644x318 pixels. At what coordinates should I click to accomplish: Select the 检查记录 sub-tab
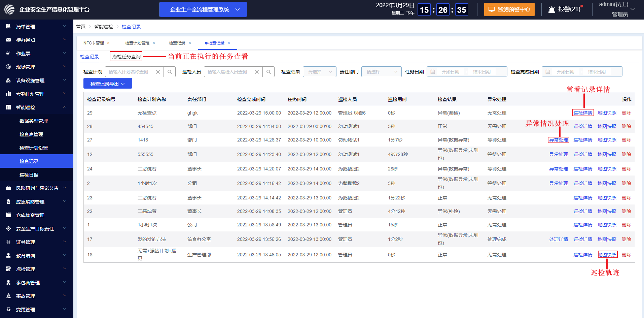[x=90, y=57]
